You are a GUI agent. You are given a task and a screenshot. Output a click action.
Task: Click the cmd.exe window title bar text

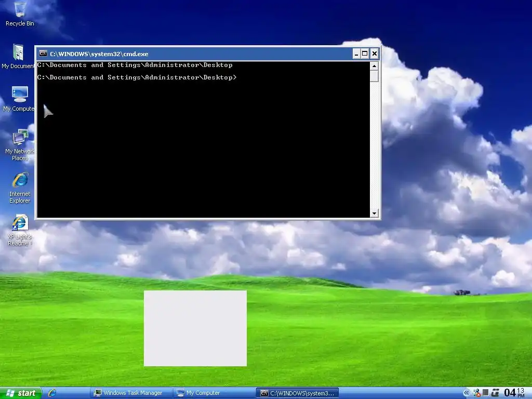coord(99,54)
